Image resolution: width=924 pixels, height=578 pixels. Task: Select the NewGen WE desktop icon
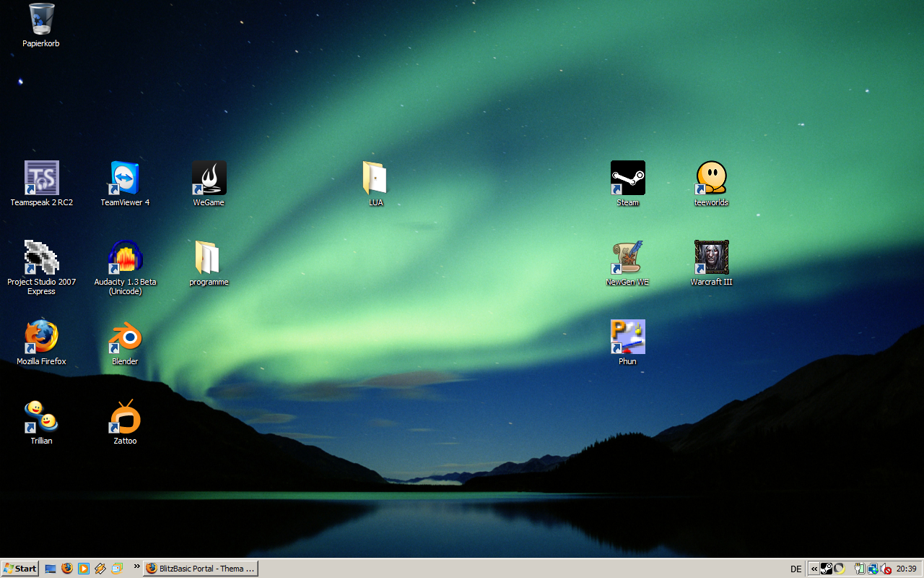pos(627,258)
